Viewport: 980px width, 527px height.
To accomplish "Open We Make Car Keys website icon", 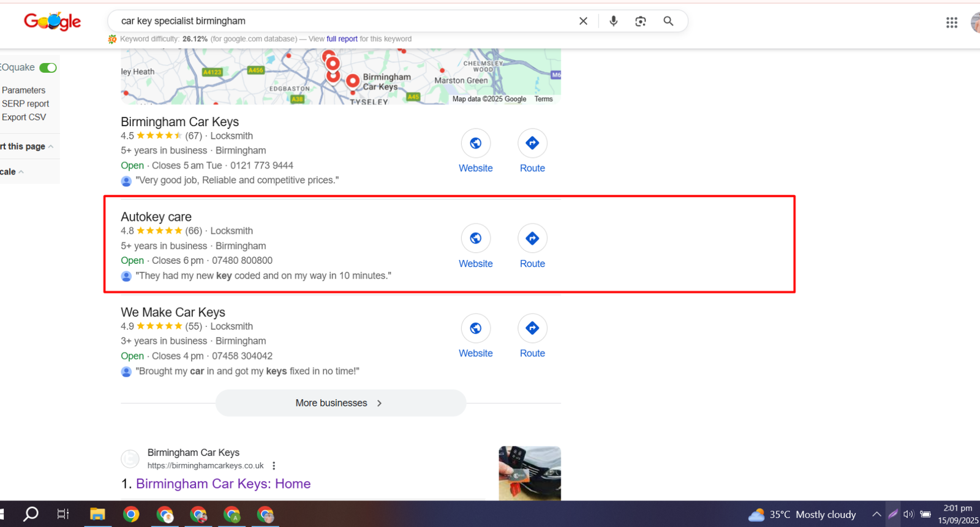I will [475, 329].
